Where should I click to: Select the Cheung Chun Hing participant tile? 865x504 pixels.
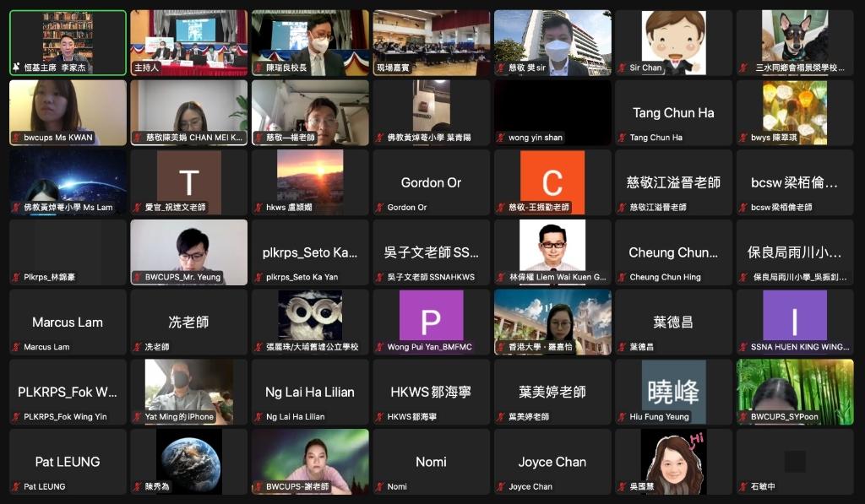(x=673, y=252)
